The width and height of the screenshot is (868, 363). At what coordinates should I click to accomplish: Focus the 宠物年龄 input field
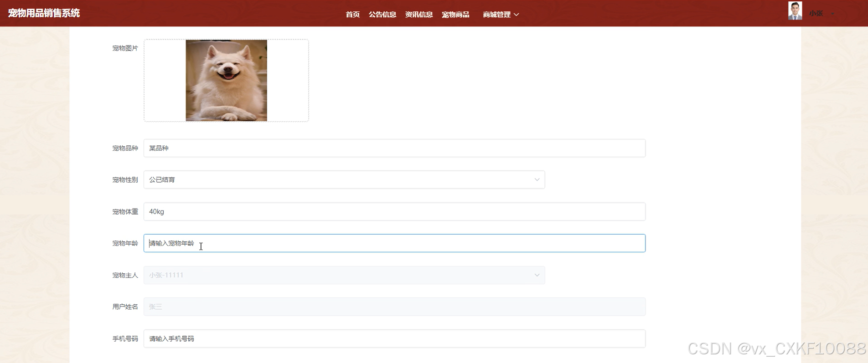(x=394, y=243)
